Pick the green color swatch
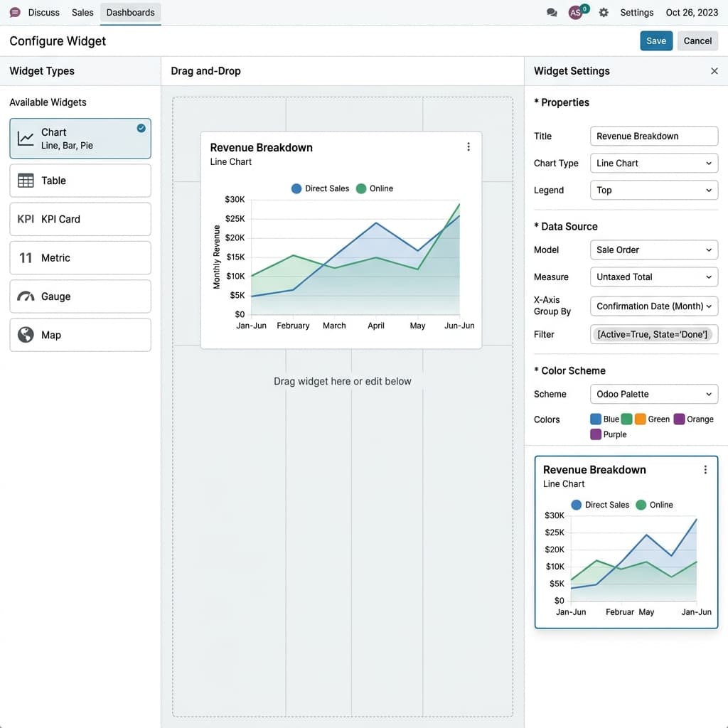This screenshot has width=728, height=728. tap(626, 419)
